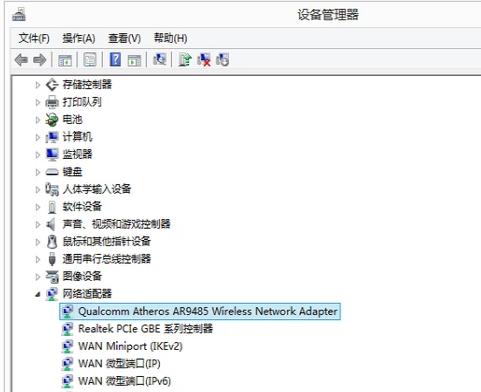
Task: Click the WAN Miniport (IKEv2) adapter icon
Action: 68,346
